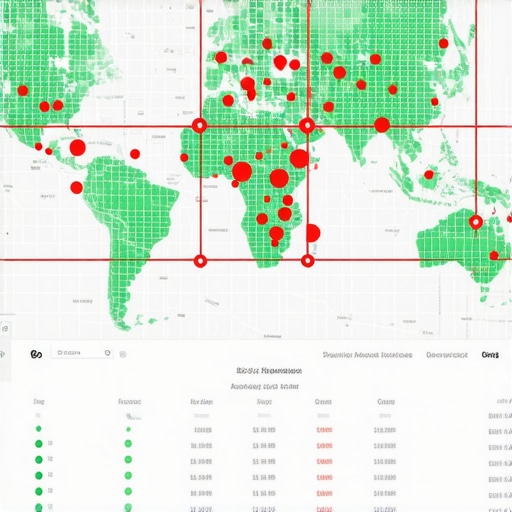This screenshot has height=512, width=512.
Task: Focus the search field below the map
Action: pyautogui.click(x=82, y=353)
